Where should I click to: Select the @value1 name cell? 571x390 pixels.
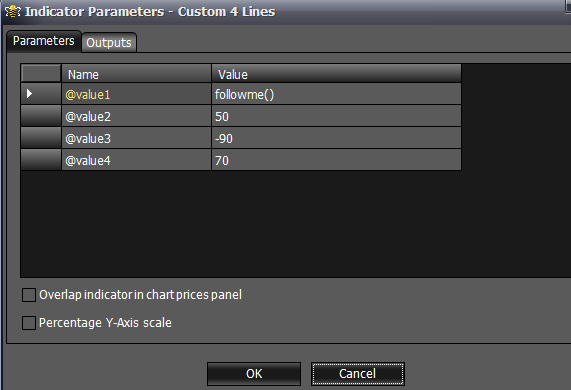136,94
